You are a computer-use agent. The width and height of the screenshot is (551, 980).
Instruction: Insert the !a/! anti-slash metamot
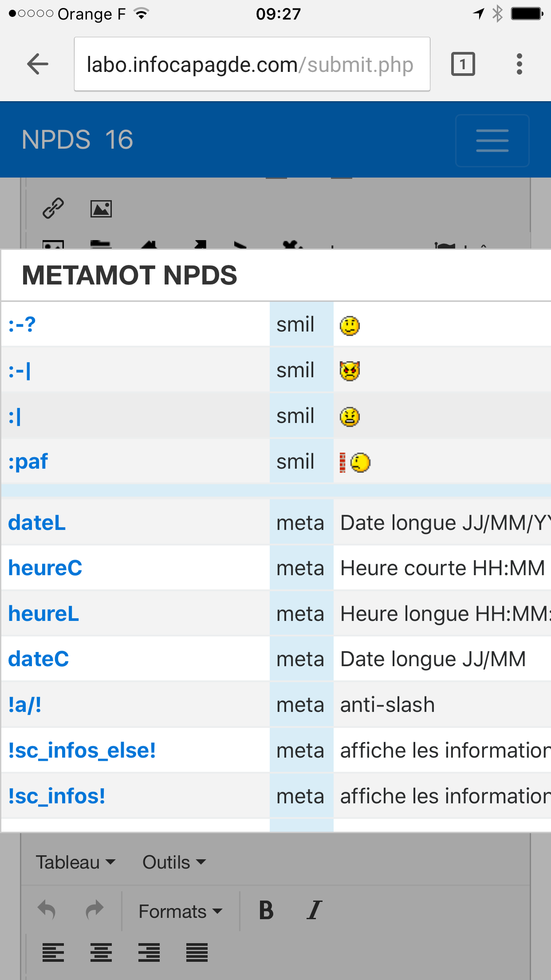[x=25, y=705]
